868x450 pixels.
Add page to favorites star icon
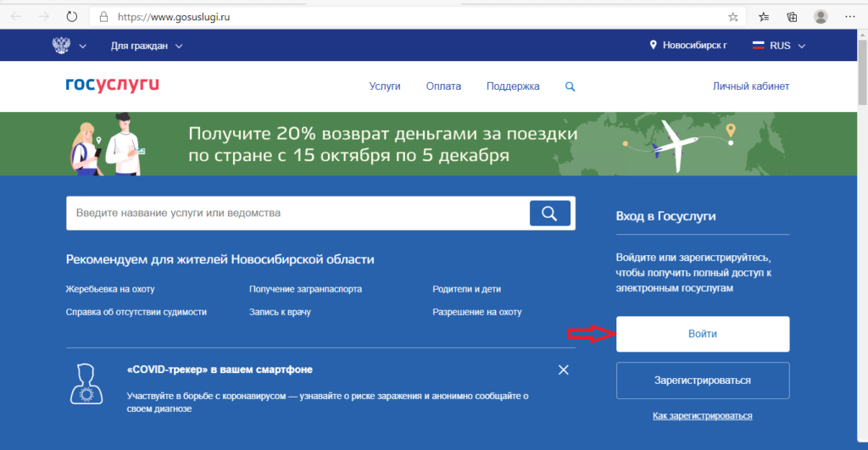[x=733, y=17]
